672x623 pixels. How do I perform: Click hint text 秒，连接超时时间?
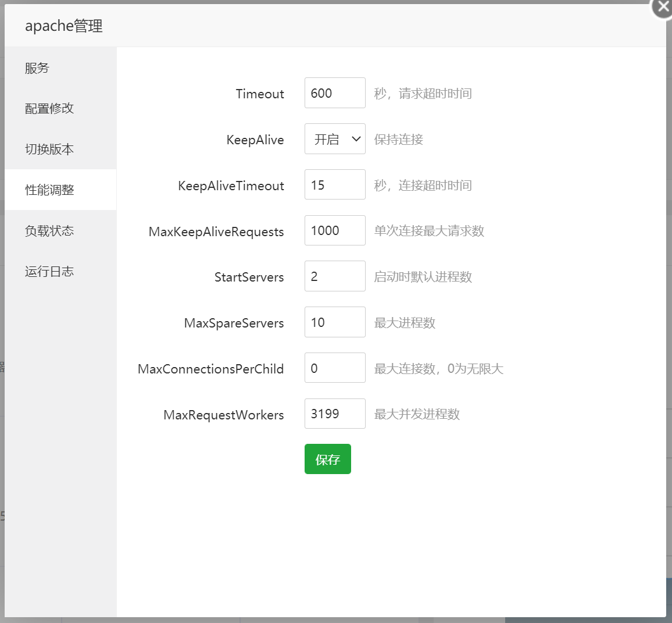coord(423,185)
